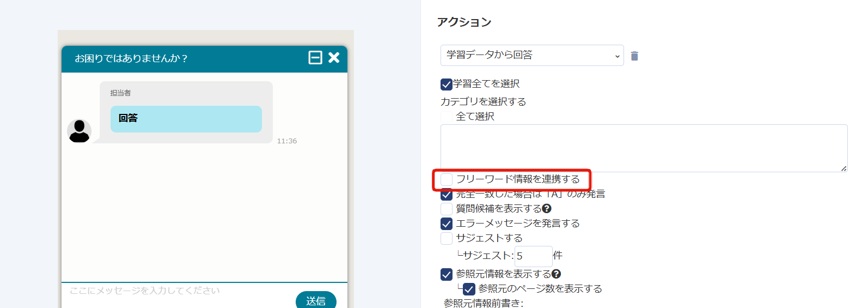The width and height of the screenshot is (868, 308).
Task: Enable サジェストする checkbox
Action: point(447,238)
